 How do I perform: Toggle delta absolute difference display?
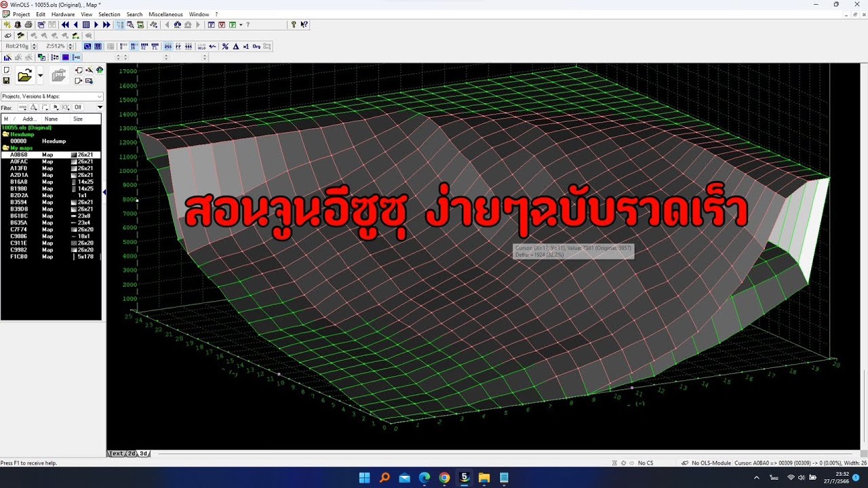coord(235,46)
